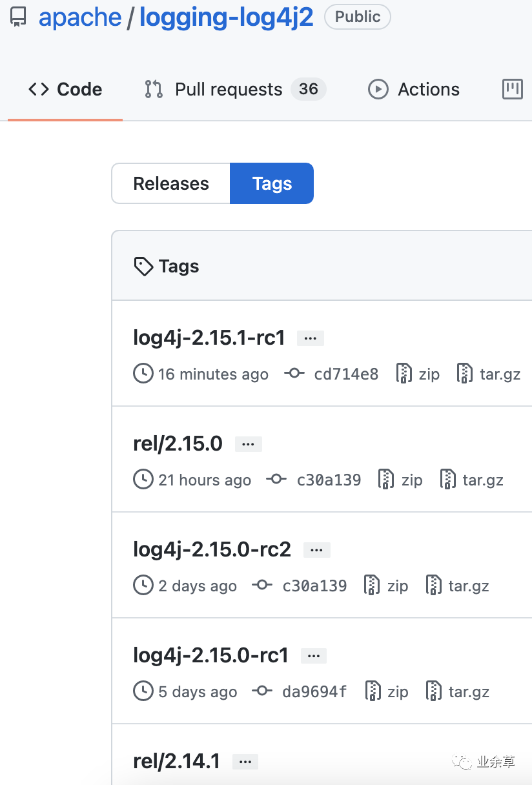Download zip of rel/2.15.0
The image size is (532, 785).
[x=412, y=480]
